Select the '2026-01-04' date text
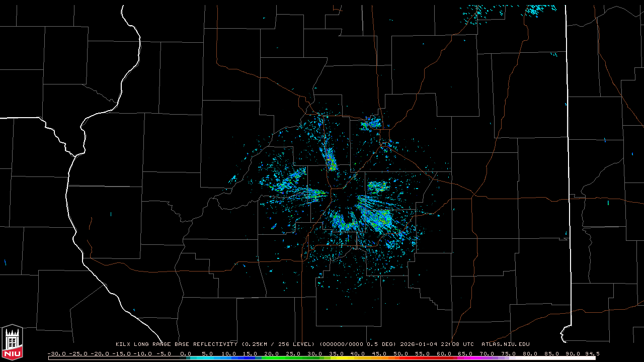644x362 pixels. [x=420, y=344]
